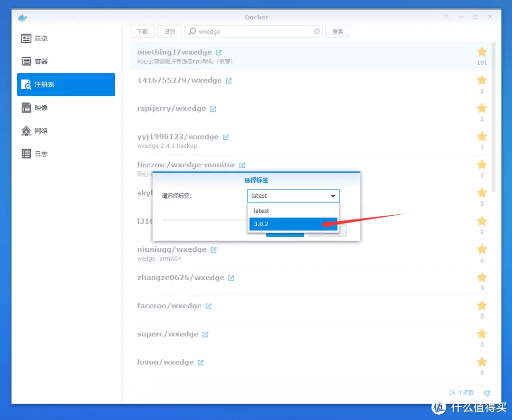This screenshot has height=420, width=512.
Task: Select the faceroo/wxedge result
Action: [x=310, y=309]
